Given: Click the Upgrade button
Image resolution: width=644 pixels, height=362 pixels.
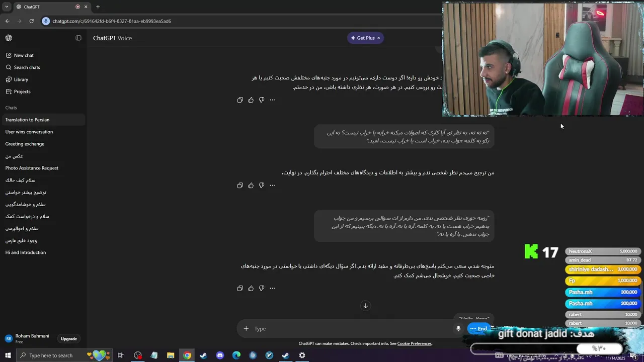Looking at the screenshot, I should [69, 339].
